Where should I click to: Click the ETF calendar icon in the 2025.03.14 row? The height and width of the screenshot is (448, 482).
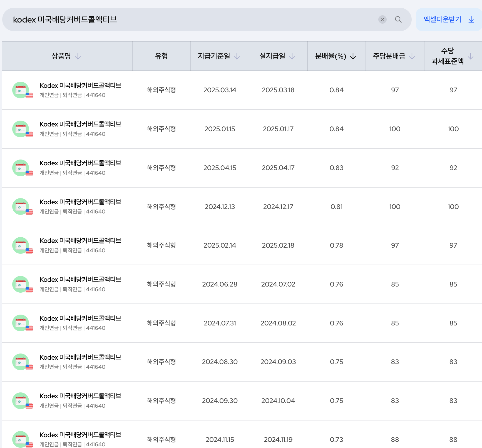[x=22, y=90]
